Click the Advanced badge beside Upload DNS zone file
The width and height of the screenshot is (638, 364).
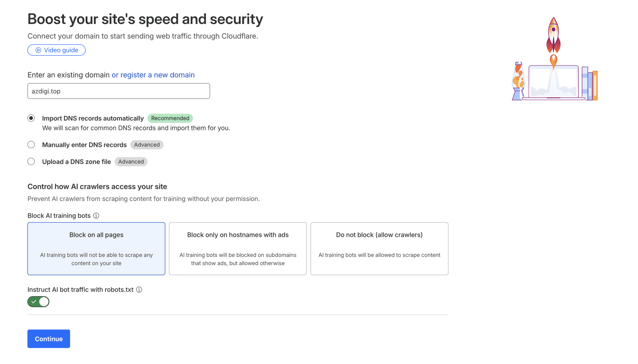click(x=131, y=161)
